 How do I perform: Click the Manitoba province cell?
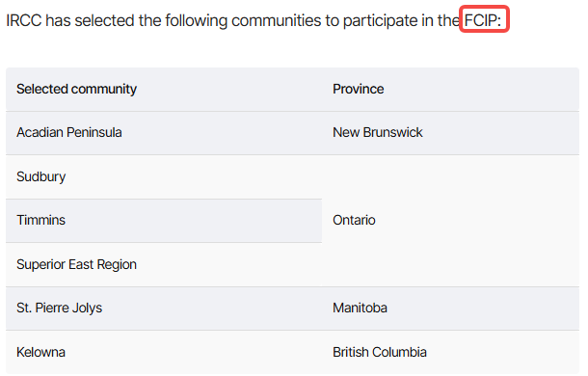[x=450, y=309]
